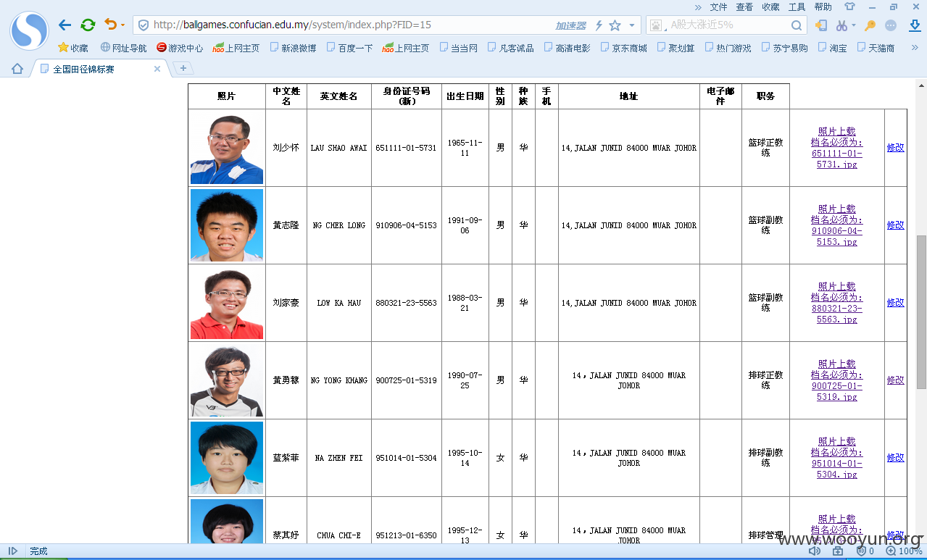Viewport: 927px width, 560px height.
Task: Open the 热门游戏 bookmark
Action: [728, 48]
